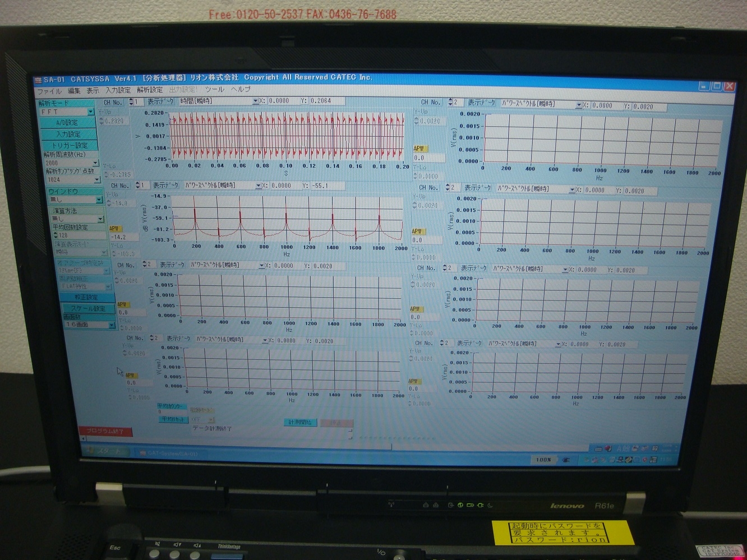Open the トリガー設定 button
Viewport: 747px width, 560px height.
[68, 145]
